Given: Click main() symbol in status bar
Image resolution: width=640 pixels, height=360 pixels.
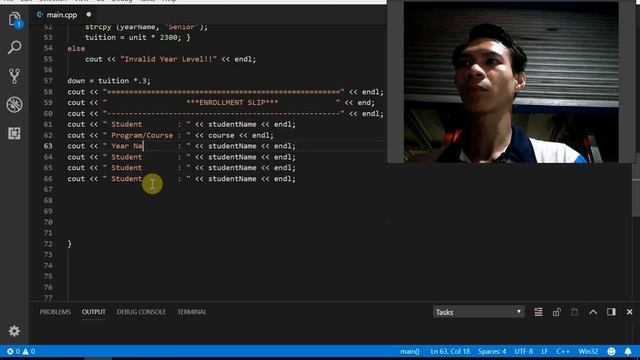Looking at the screenshot, I should point(410,351).
